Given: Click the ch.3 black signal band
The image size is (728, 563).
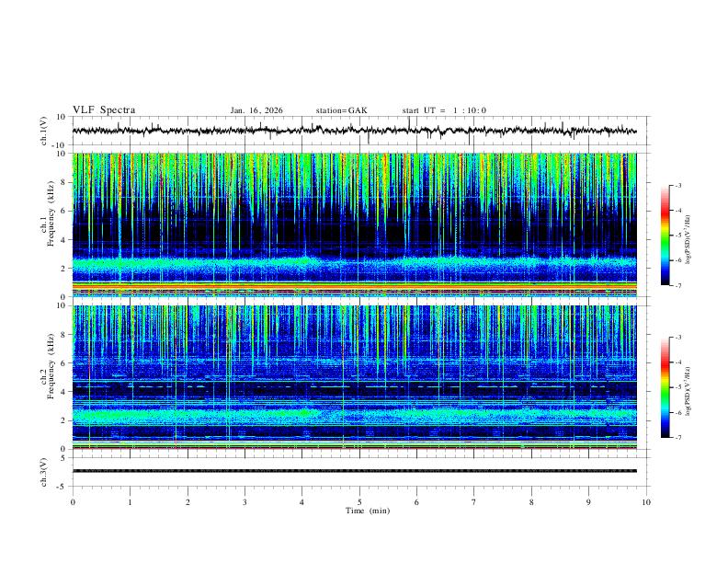Looking at the screenshot, I should [x=354, y=471].
